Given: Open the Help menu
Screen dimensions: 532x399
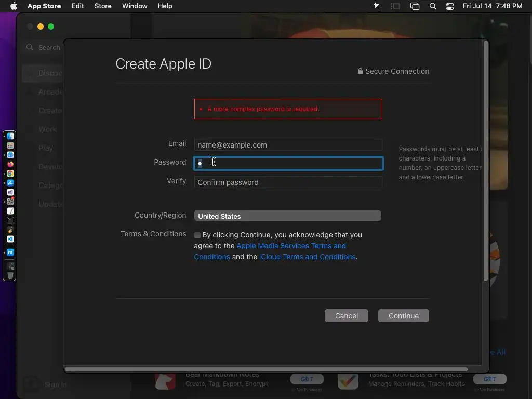Looking at the screenshot, I should pos(165,6).
